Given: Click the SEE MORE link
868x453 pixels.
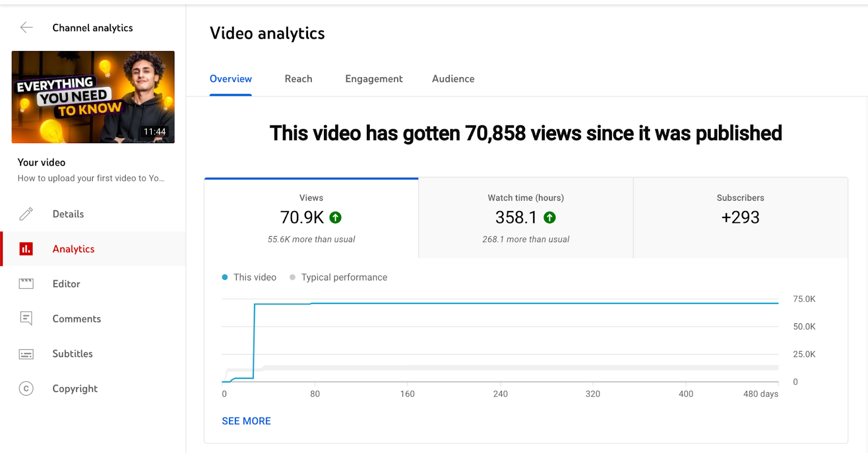Looking at the screenshot, I should tap(246, 421).
